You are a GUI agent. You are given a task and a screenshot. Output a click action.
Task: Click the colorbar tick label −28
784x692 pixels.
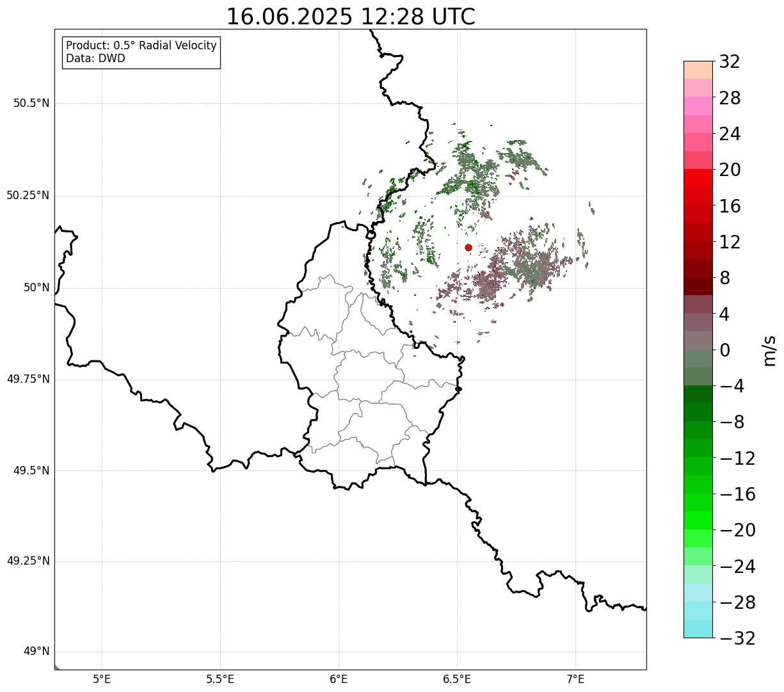[x=737, y=602]
